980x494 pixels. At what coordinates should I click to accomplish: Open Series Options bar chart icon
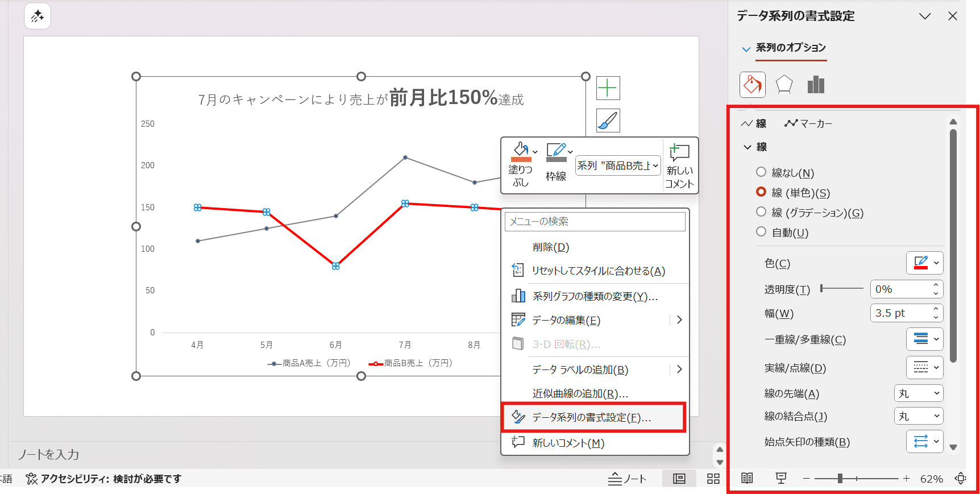[x=816, y=85]
